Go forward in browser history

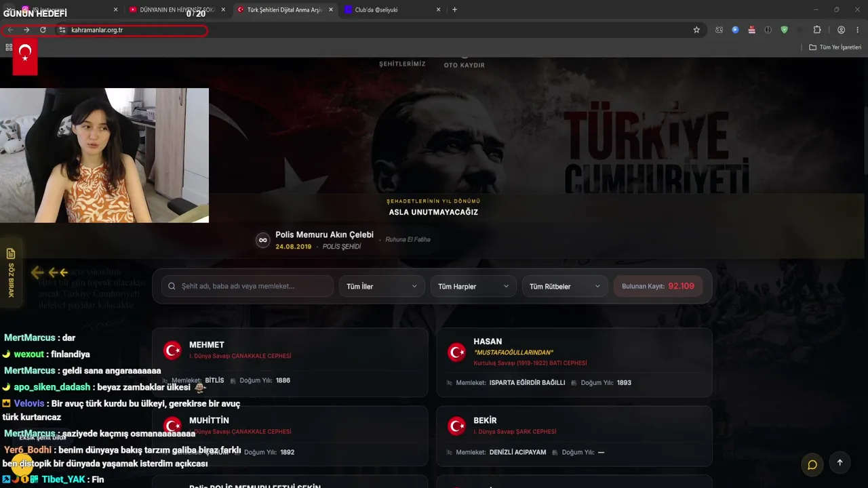(26, 30)
